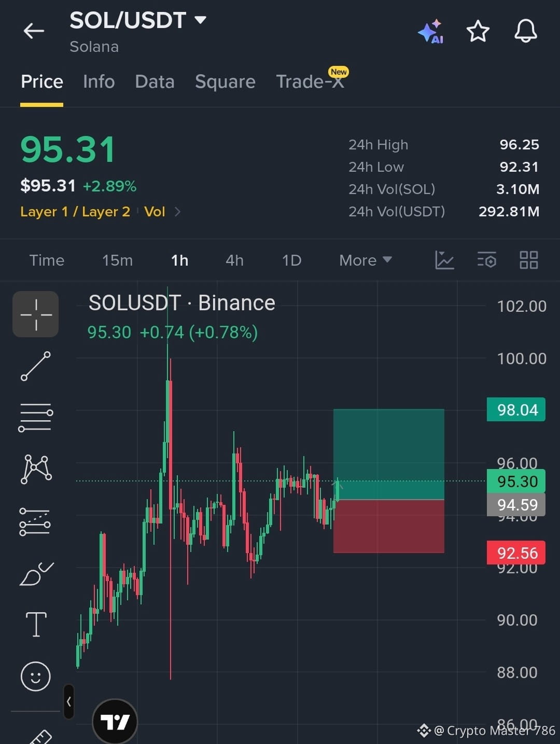The height and width of the screenshot is (744, 560).
Task: Click the 94.59 entry price label
Action: click(516, 505)
